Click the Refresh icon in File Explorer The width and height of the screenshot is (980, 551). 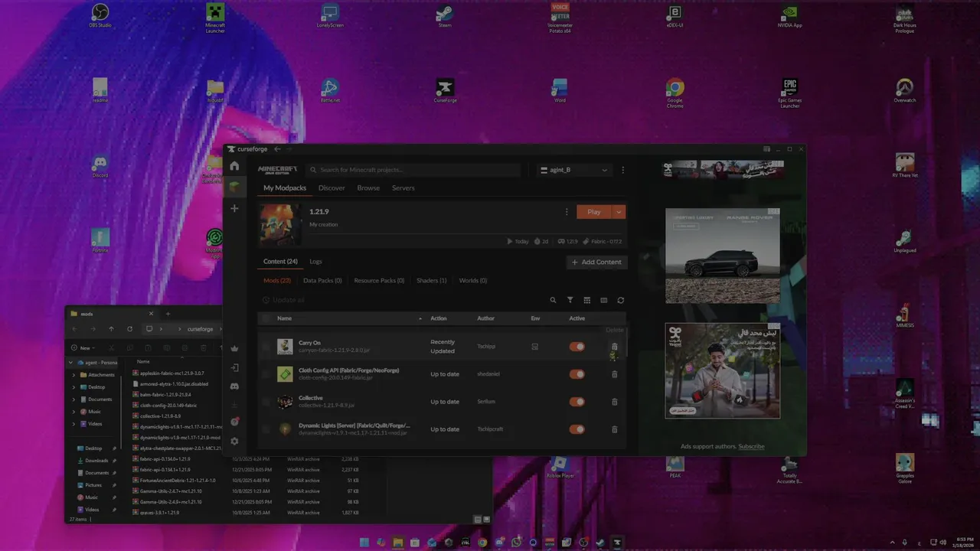point(129,329)
